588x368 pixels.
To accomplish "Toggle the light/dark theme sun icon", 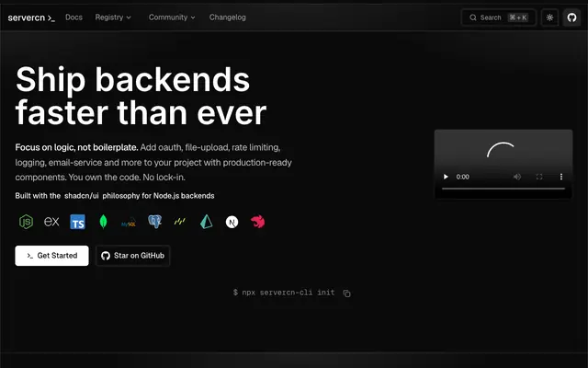I will click(549, 17).
